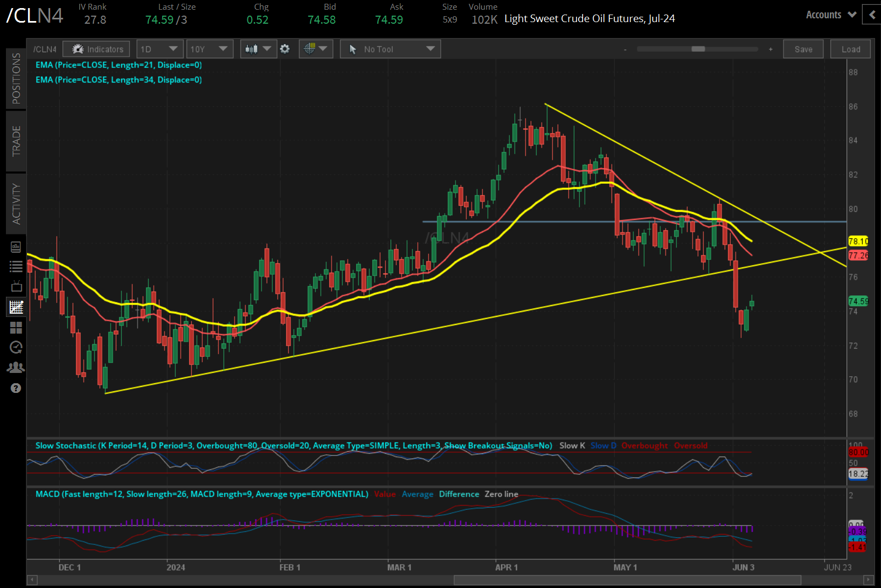This screenshot has height=588, width=881.
Task: Click the Save drawings button
Action: point(803,49)
